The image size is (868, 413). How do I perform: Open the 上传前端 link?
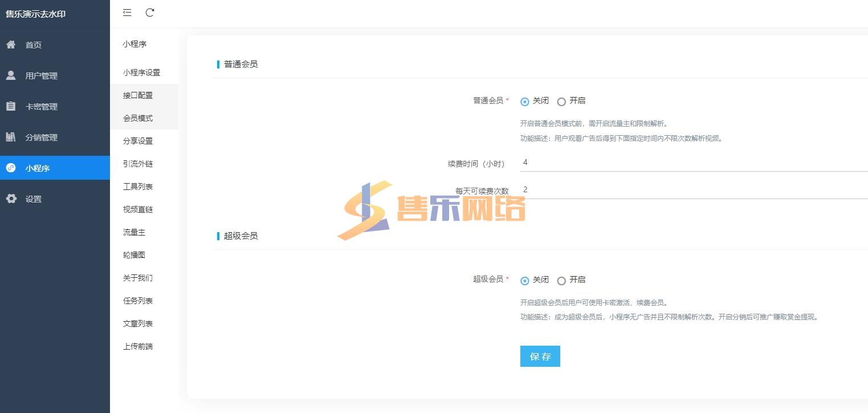click(138, 346)
